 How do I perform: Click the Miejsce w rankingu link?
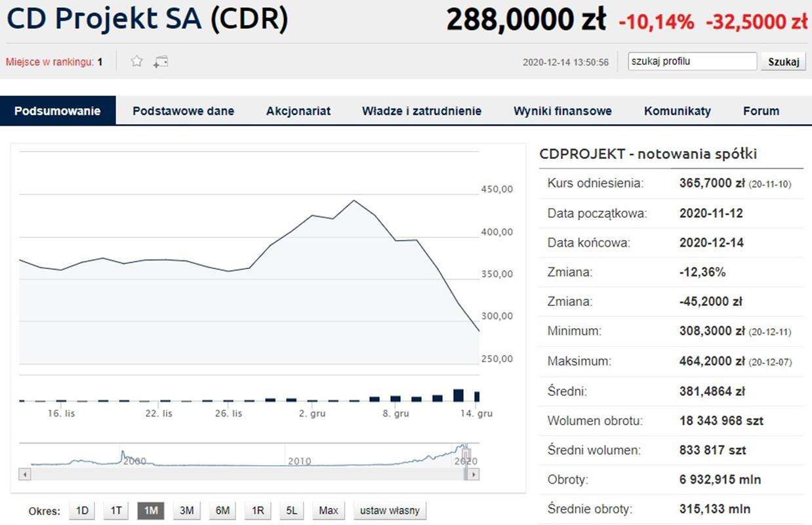[50, 62]
